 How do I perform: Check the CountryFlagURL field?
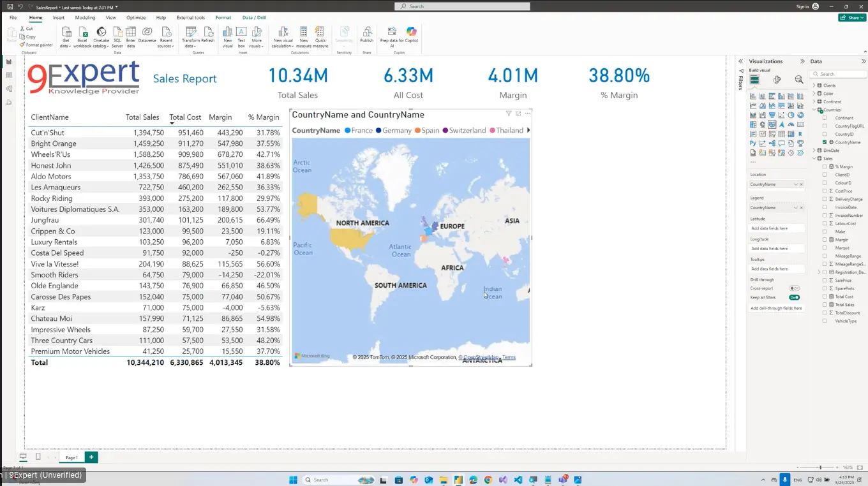pyautogui.click(x=825, y=126)
